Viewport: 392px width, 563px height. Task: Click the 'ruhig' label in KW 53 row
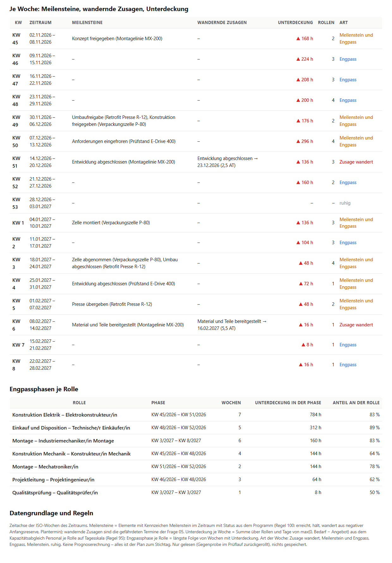point(345,203)
